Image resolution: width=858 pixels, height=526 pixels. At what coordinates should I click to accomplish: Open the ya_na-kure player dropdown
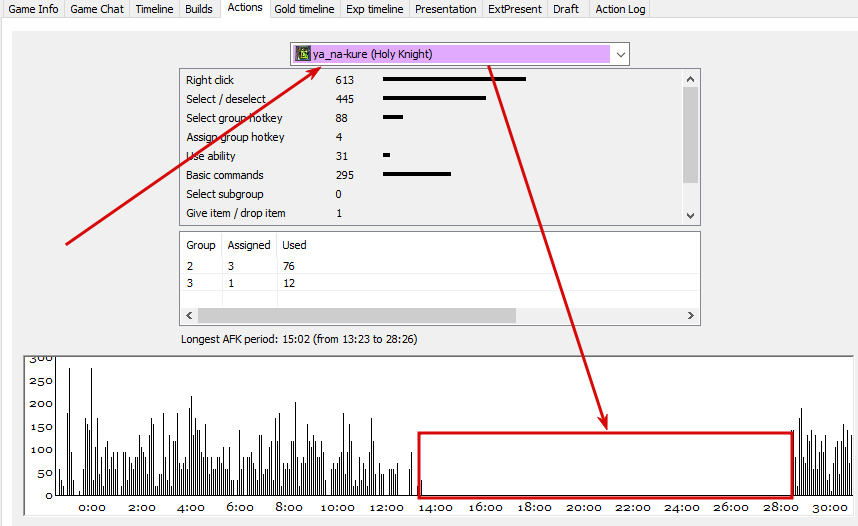(x=460, y=54)
